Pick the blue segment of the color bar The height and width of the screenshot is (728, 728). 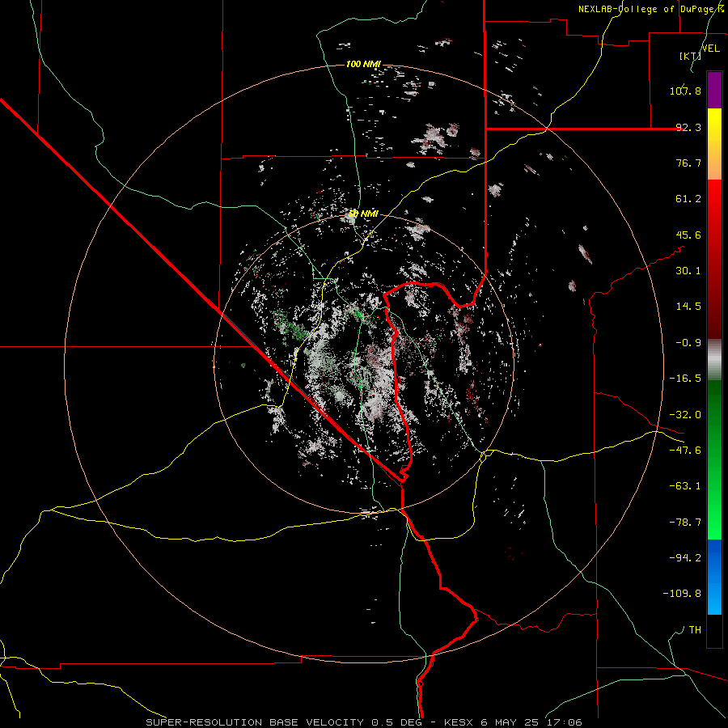(714, 577)
